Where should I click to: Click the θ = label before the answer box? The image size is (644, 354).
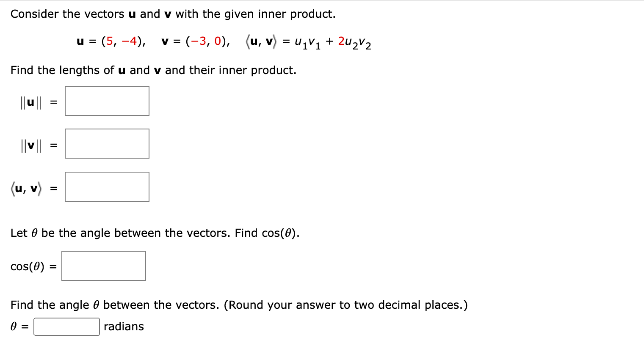[19, 326]
